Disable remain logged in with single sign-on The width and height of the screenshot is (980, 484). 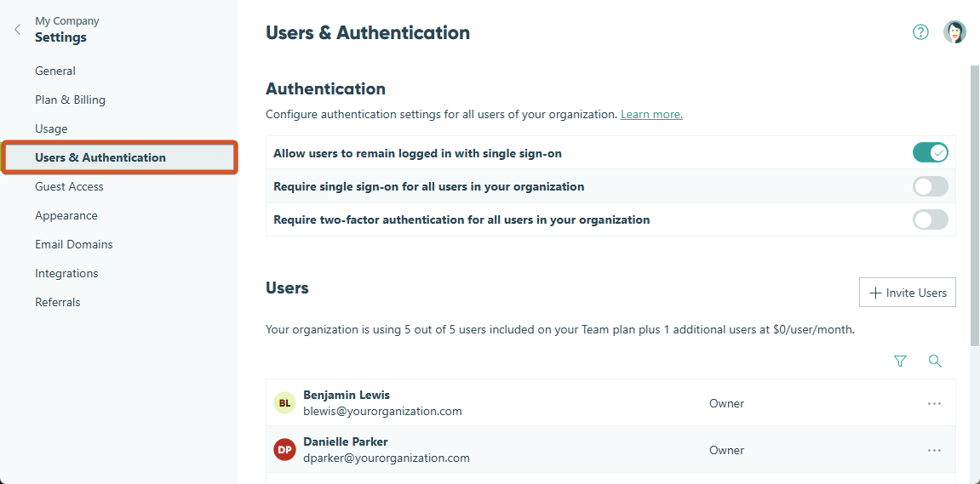[931, 152]
